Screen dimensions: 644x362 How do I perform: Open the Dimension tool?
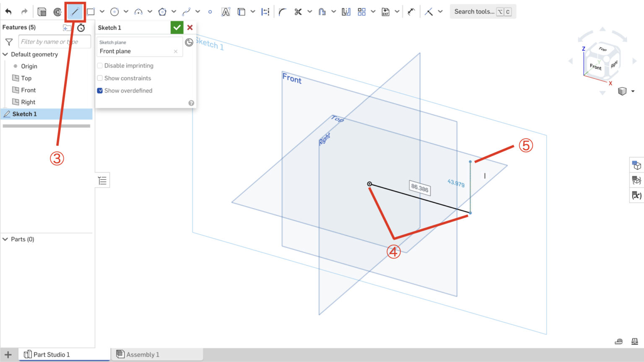click(265, 11)
